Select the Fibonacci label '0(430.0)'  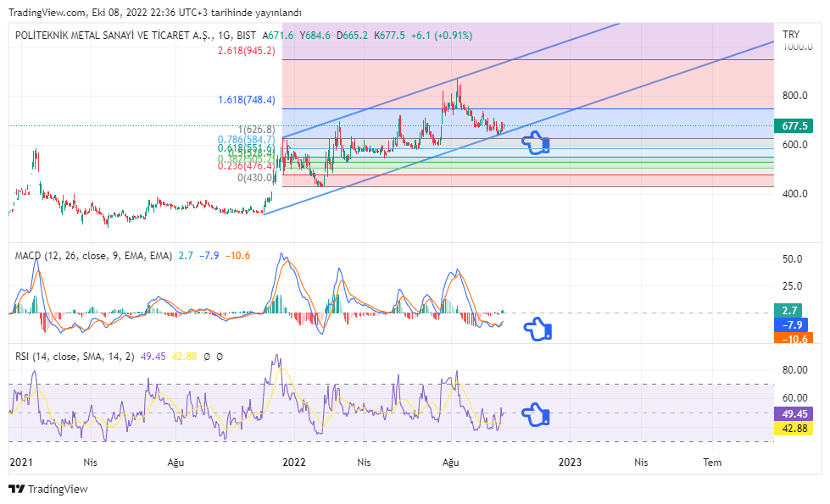point(257,178)
